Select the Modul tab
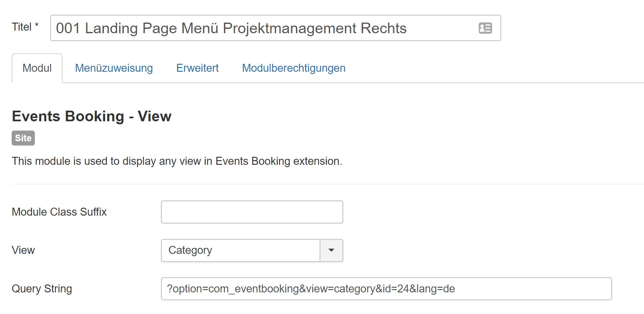The image size is (644, 314). 37,68
